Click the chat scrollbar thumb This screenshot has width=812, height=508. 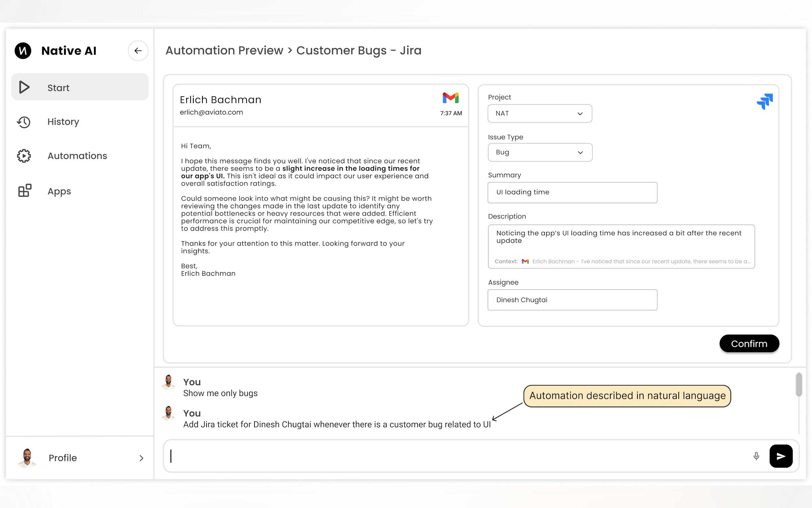(799, 384)
